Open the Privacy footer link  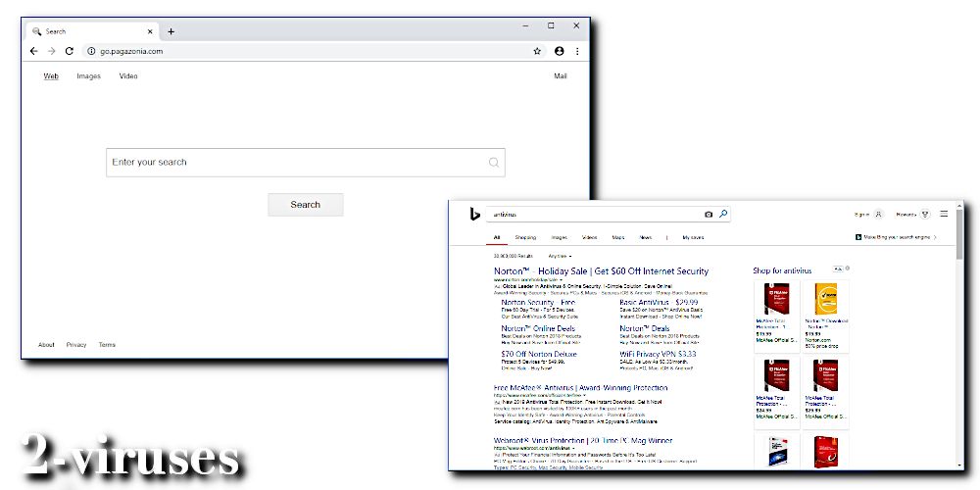coord(76,345)
